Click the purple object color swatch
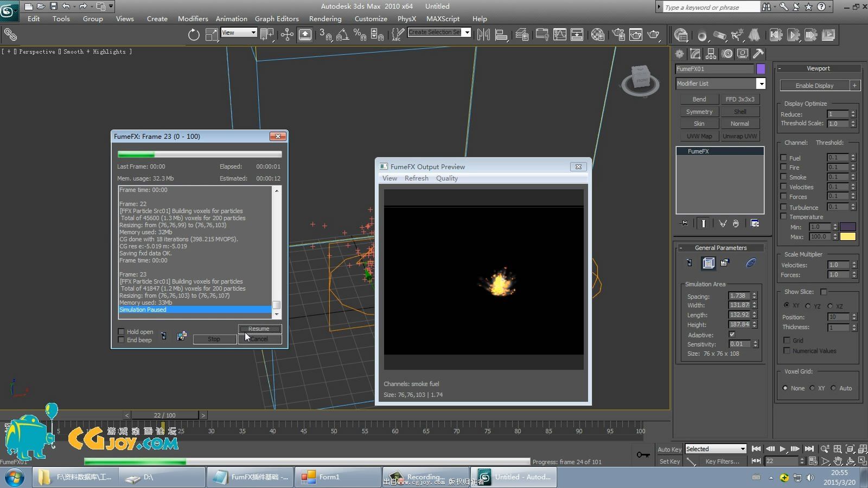 (x=761, y=69)
